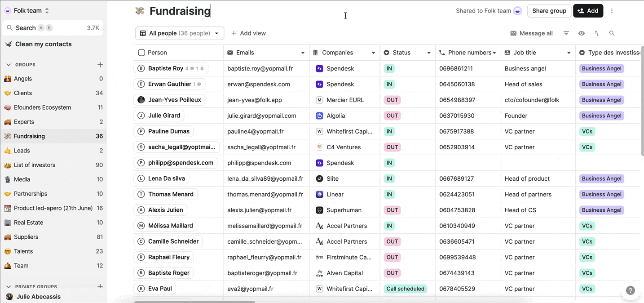Viewport: 644px width, 303px height.
Task: Open Status column dropdown arrow
Action: point(429,53)
